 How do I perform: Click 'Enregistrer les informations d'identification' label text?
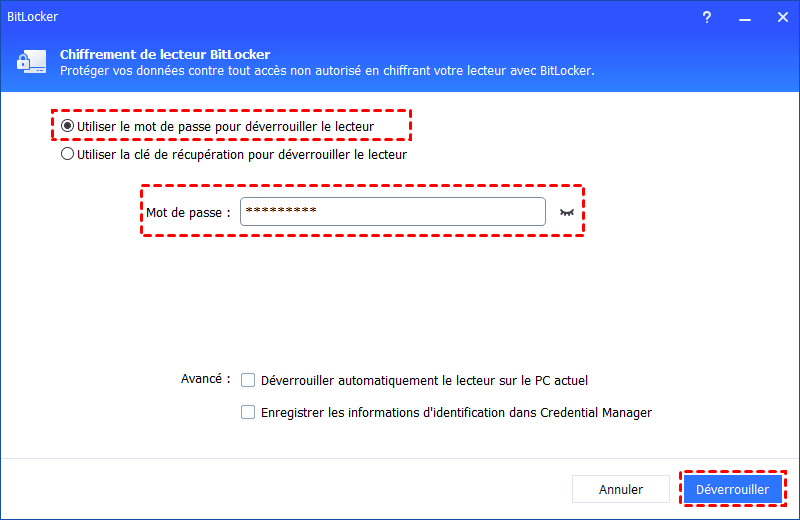pyautogui.click(x=456, y=412)
